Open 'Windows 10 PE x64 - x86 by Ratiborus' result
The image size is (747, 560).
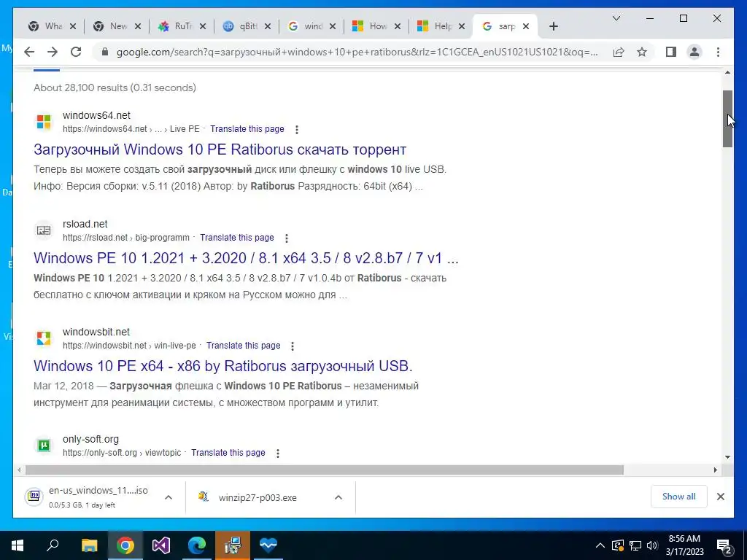[x=223, y=366]
